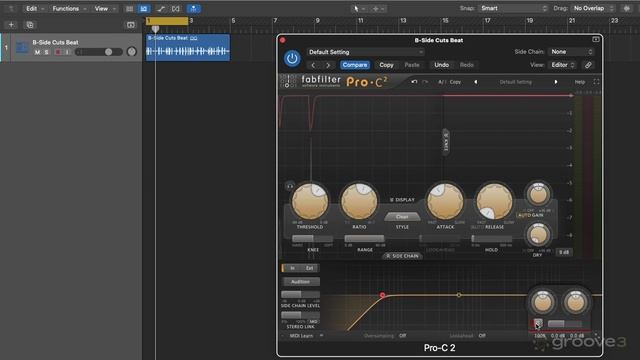Open the Edit menu
Screen dimensions: 640x360
click(34, 9)
